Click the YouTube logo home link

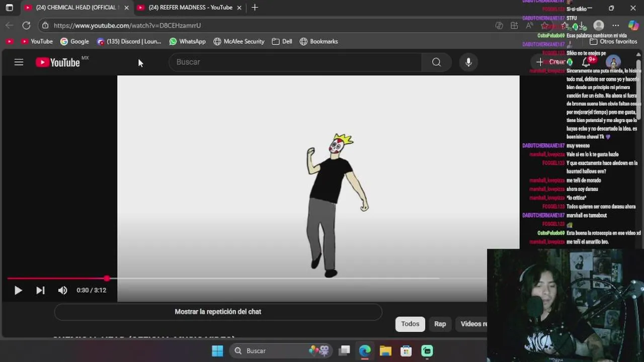(58, 62)
